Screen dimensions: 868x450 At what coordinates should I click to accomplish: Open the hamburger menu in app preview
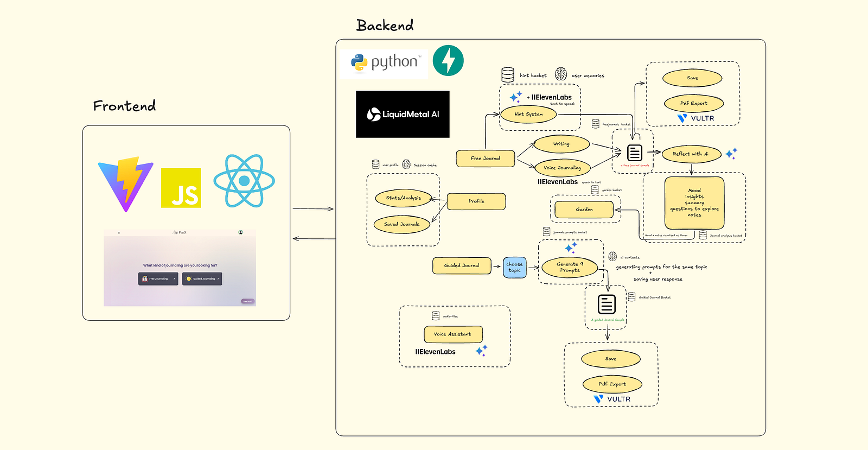coord(119,232)
